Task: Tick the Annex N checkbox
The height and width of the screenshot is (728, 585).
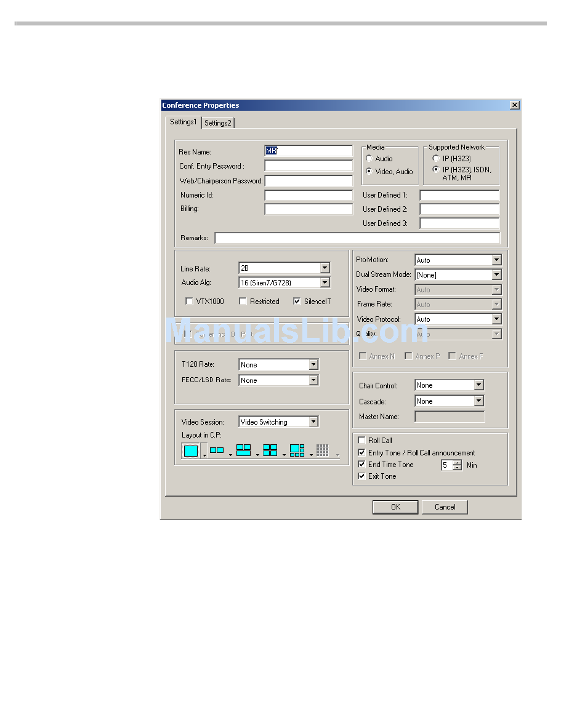Action: click(363, 356)
